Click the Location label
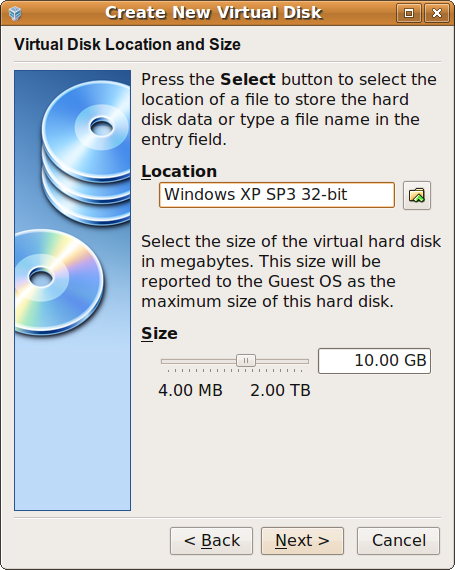455x570 pixels. point(179,171)
